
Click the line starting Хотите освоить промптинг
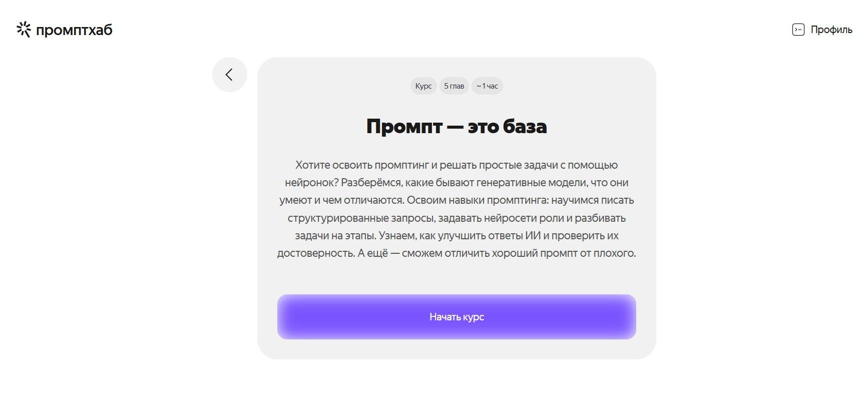[x=456, y=165]
